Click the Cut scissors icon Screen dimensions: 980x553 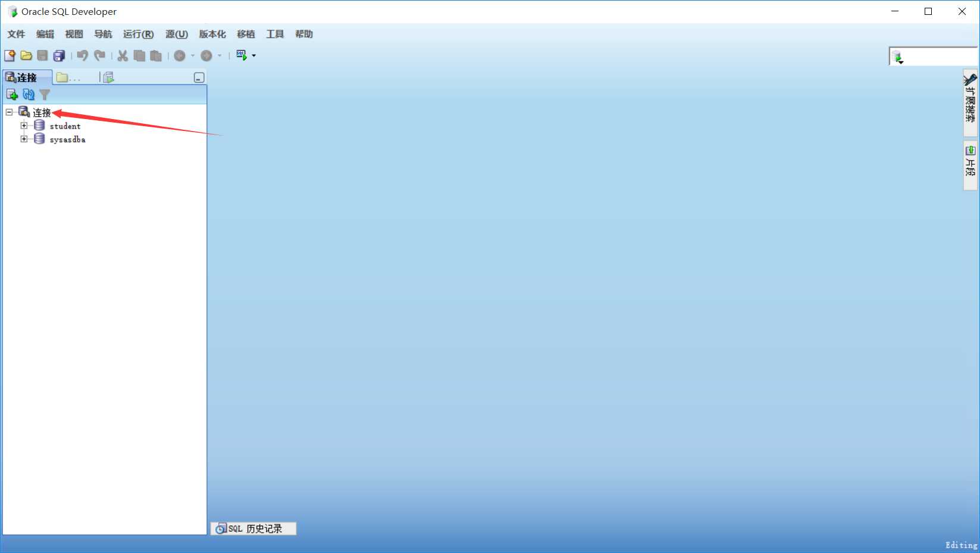pos(123,55)
